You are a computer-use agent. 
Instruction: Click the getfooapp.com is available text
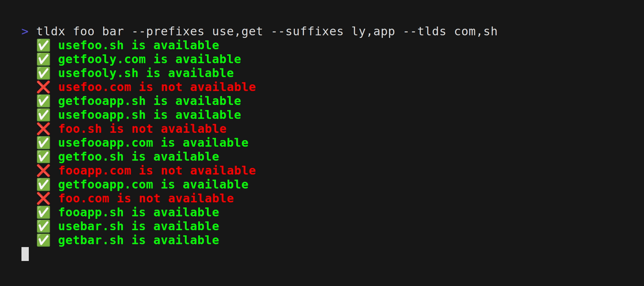(x=153, y=185)
